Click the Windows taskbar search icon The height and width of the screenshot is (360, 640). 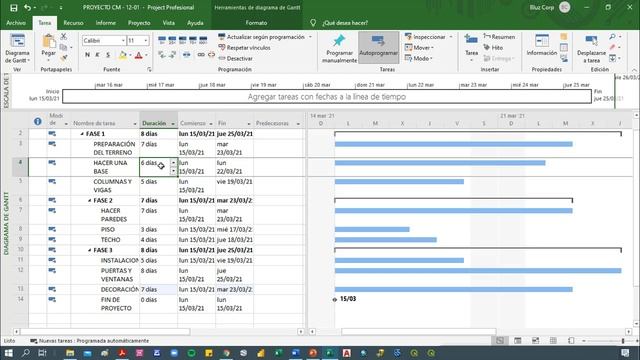tap(25, 353)
